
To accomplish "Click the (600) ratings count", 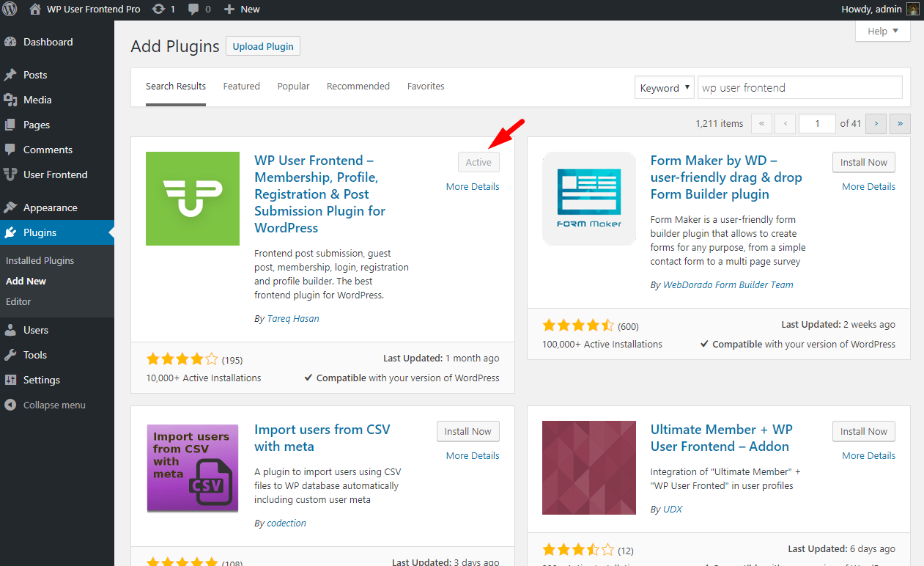I will tap(628, 326).
